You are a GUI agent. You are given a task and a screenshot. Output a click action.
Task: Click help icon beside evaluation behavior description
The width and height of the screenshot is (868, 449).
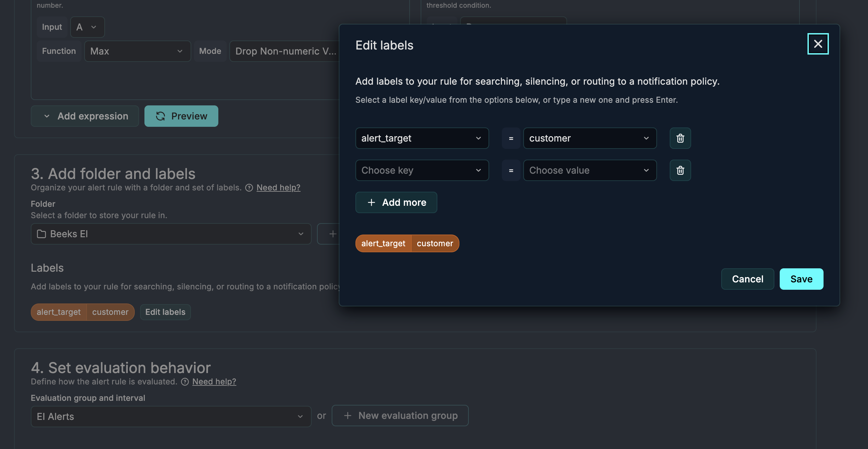(185, 381)
